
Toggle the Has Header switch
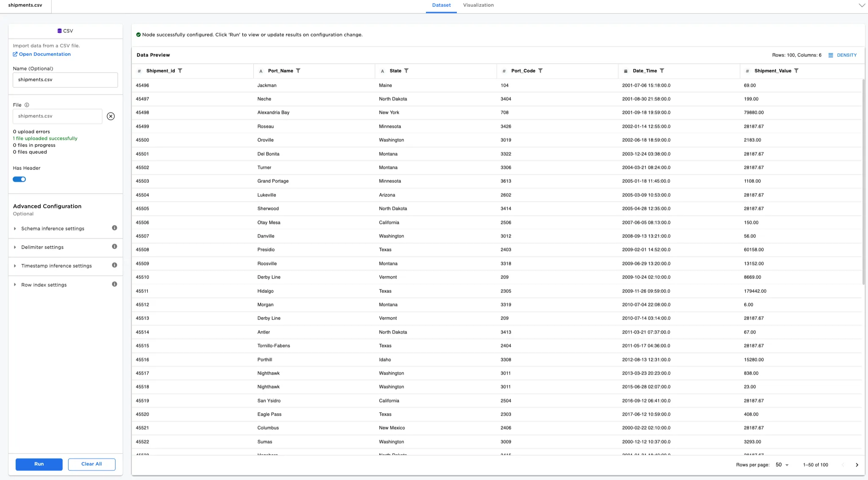click(x=19, y=179)
